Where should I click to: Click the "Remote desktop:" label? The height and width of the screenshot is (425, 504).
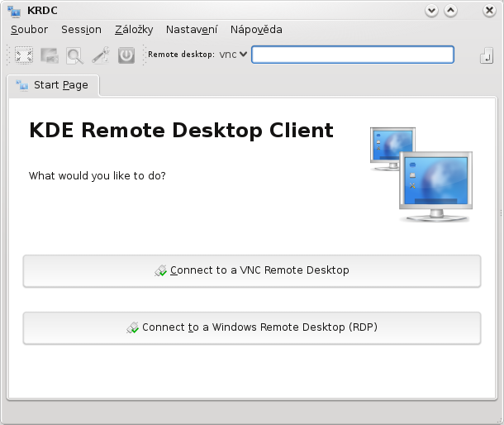pyautogui.click(x=181, y=55)
